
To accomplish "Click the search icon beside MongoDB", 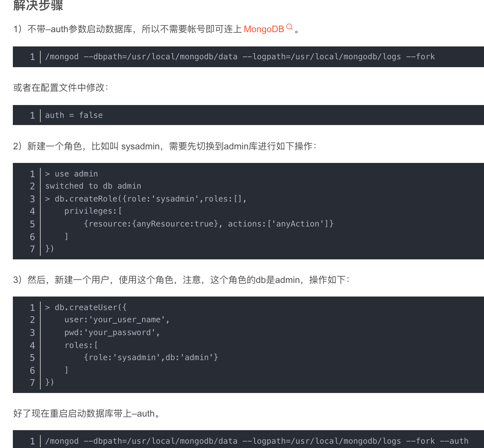I will 289,27.
